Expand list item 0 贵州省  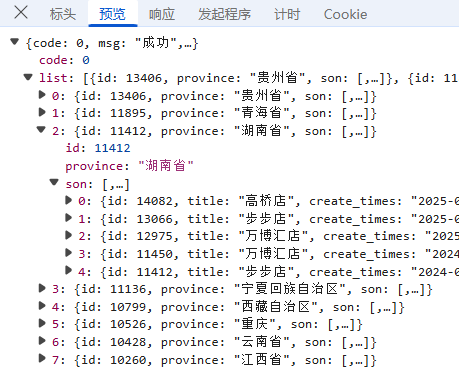click(x=42, y=95)
